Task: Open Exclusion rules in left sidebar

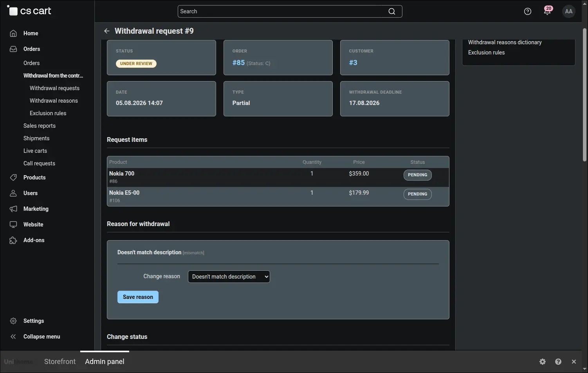Action: (x=48, y=113)
